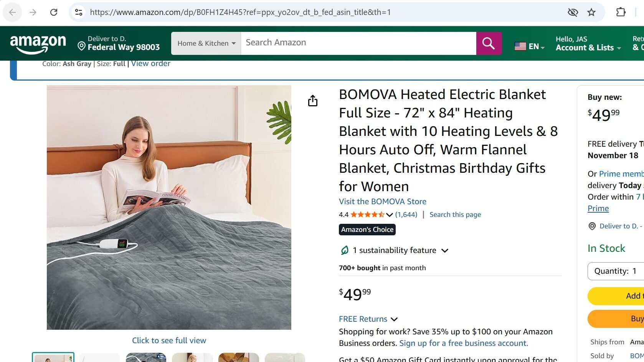
Task: Visit the BOMOVA Store link
Action: click(x=382, y=202)
